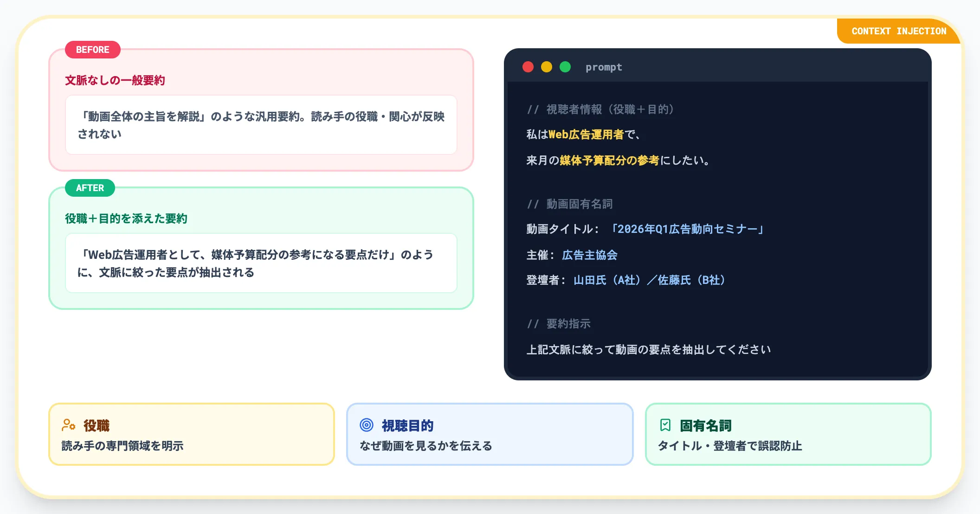
Task: Click the CONTEXT INJECTION badge
Action: [x=899, y=31]
